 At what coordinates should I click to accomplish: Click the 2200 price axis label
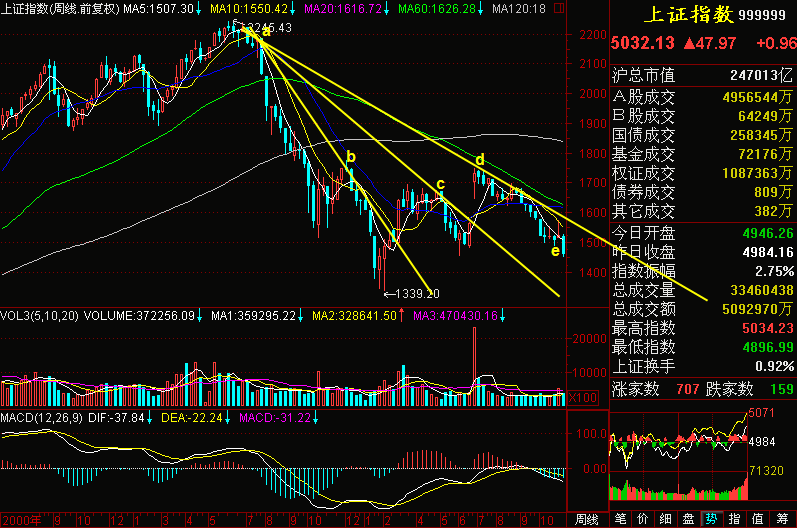(x=593, y=35)
